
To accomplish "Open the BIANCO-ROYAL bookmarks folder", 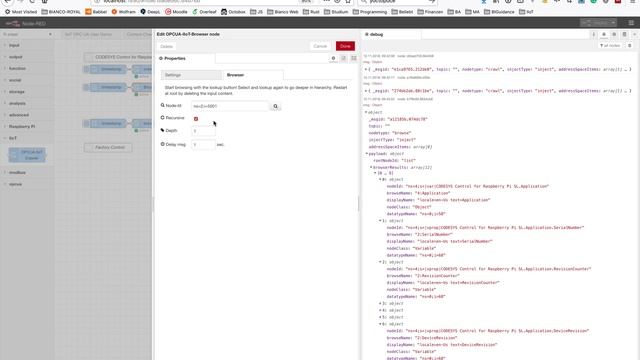I will point(61,12).
